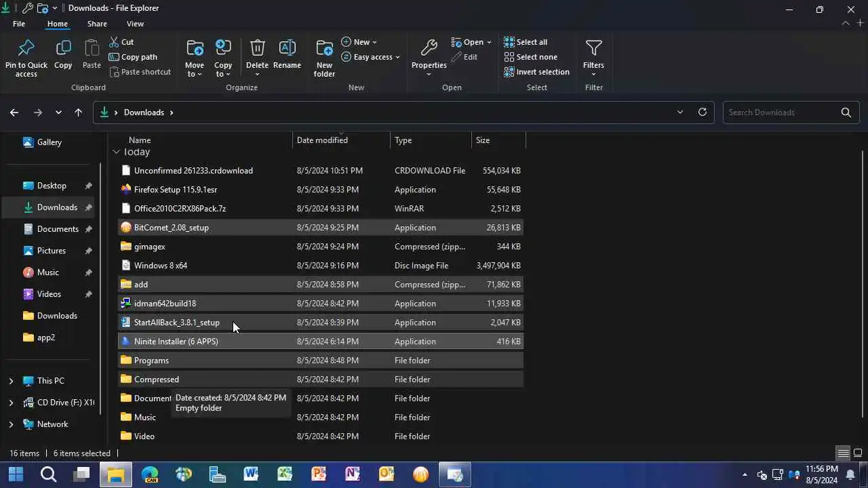Switch to large icons view in status bar

pyautogui.click(x=858, y=453)
